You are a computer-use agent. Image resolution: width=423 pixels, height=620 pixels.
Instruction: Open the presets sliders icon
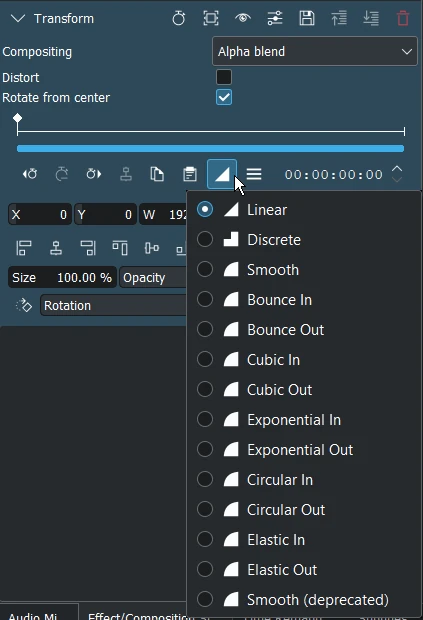point(275,18)
